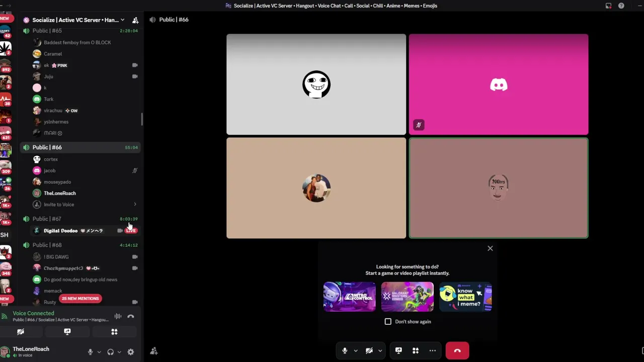Disconnect with the red hang-up button
Viewport: 644px width, 362px height.
click(457, 350)
